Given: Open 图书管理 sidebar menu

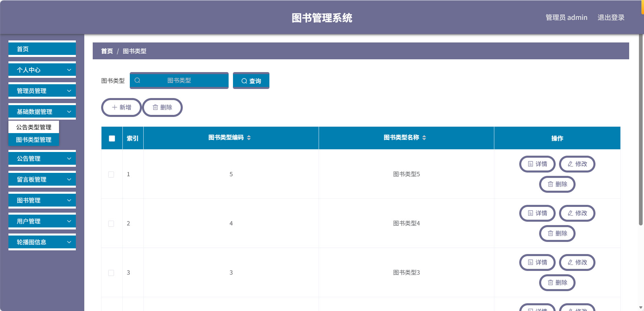Looking at the screenshot, I should click(42, 200).
